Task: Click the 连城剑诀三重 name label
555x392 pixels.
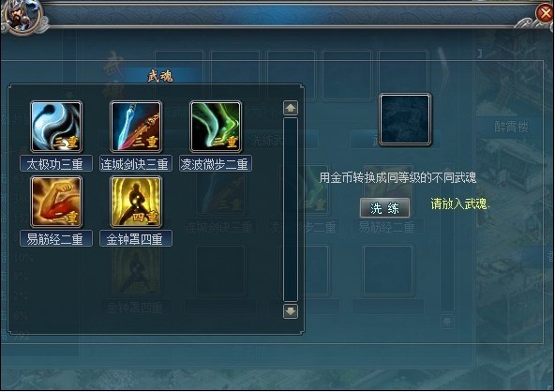Action: (x=136, y=163)
